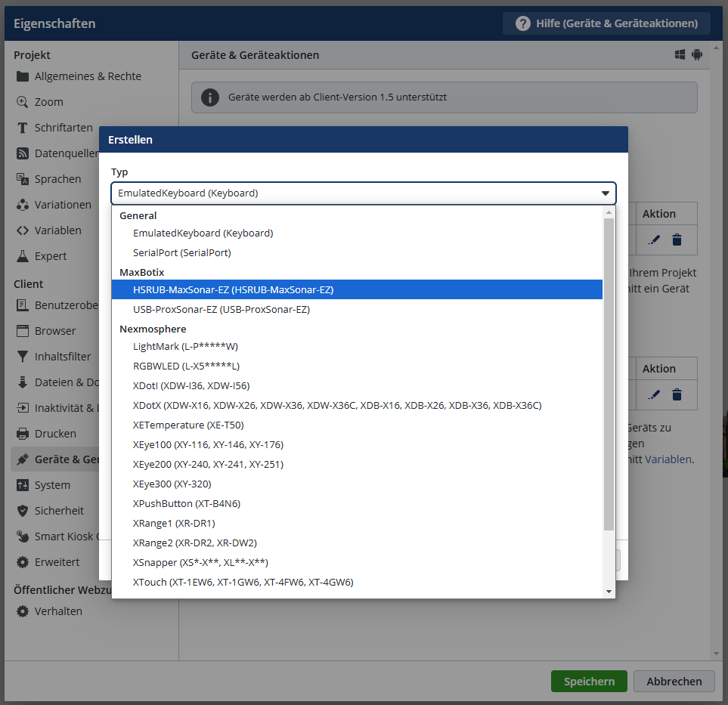This screenshot has height=705, width=728.
Task: Click the green Speichern button
Action: coord(588,682)
